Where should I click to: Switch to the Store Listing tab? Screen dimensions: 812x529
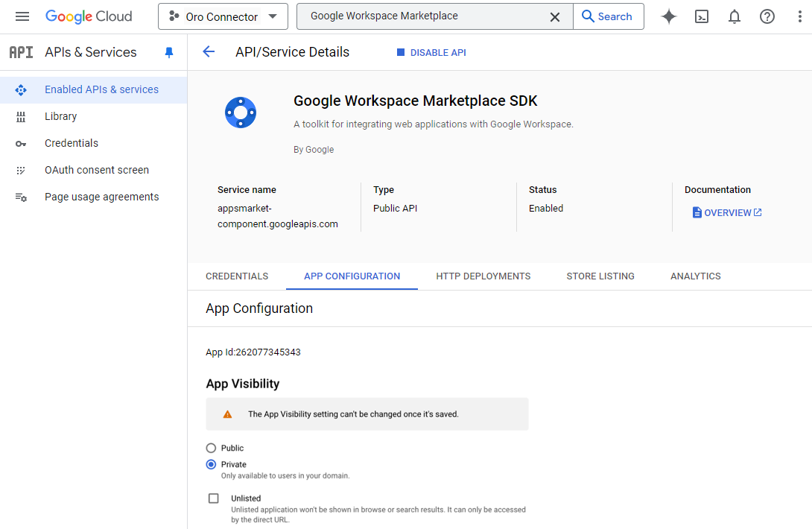pyautogui.click(x=600, y=276)
